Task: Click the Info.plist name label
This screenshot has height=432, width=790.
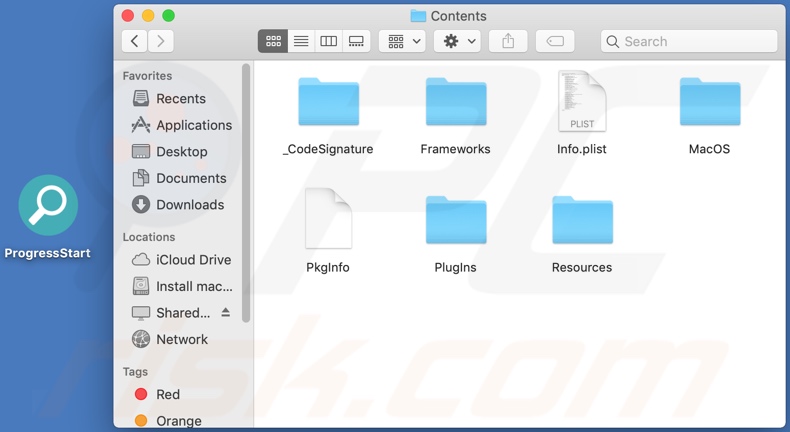Action: coord(581,149)
